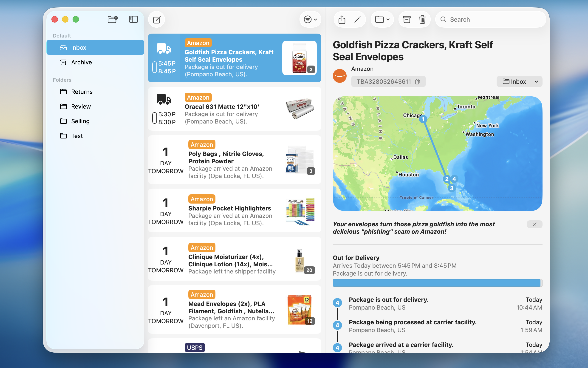Focus the Search field
Screen dimensions: 588x368
click(491, 20)
